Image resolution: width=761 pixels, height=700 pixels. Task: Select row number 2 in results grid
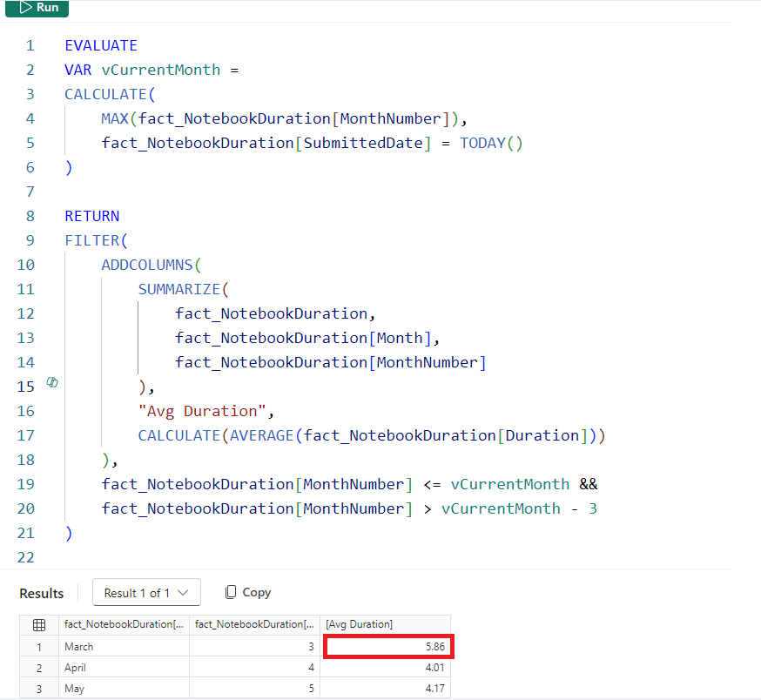coord(38,668)
